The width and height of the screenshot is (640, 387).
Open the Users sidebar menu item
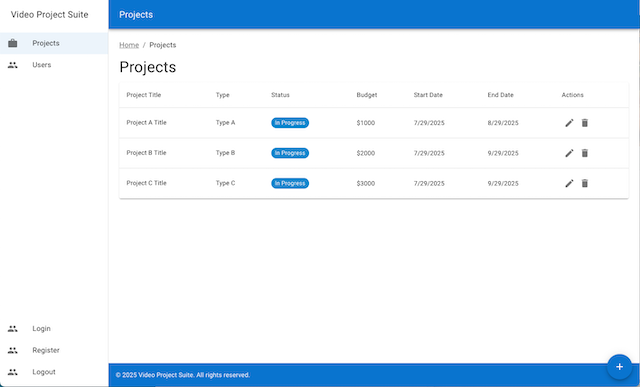click(x=54, y=65)
